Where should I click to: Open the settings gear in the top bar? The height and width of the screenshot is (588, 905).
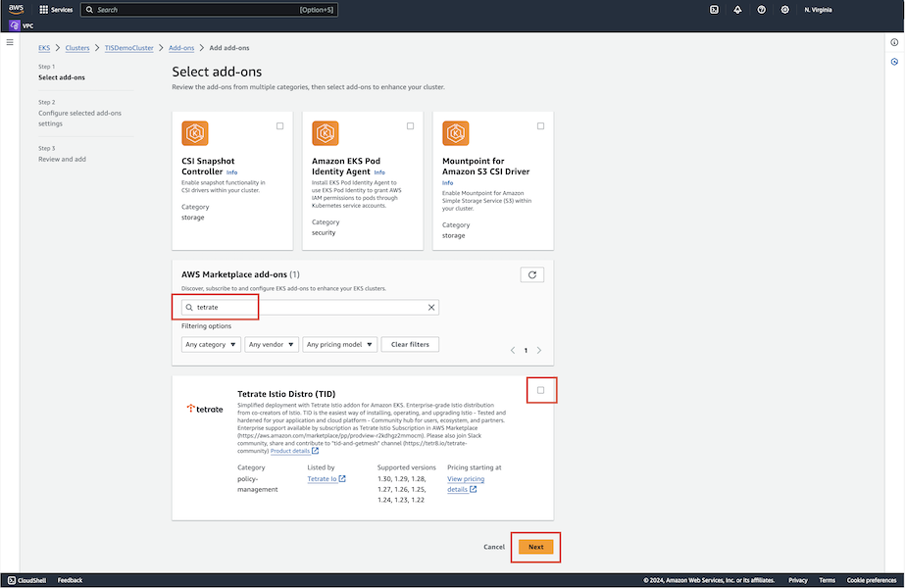click(x=785, y=10)
